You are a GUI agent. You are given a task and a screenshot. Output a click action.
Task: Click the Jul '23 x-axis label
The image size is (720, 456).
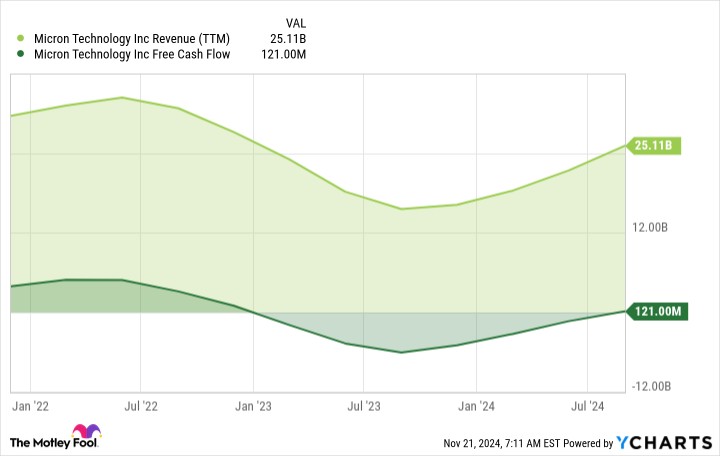click(364, 406)
